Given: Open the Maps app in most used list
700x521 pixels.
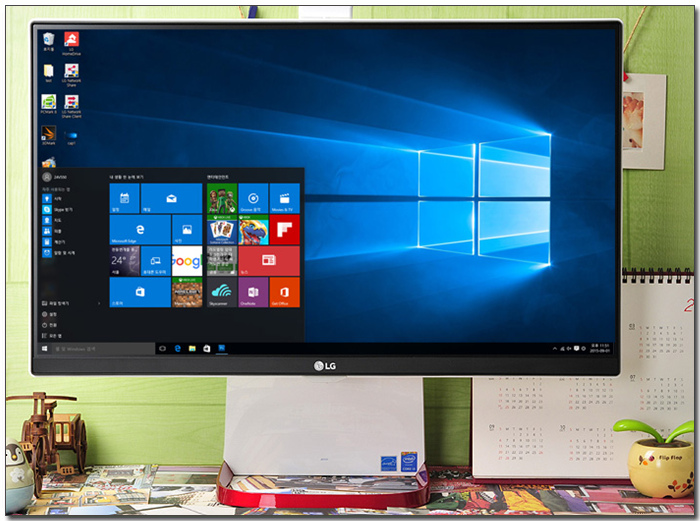Looking at the screenshot, I should tap(52, 220).
